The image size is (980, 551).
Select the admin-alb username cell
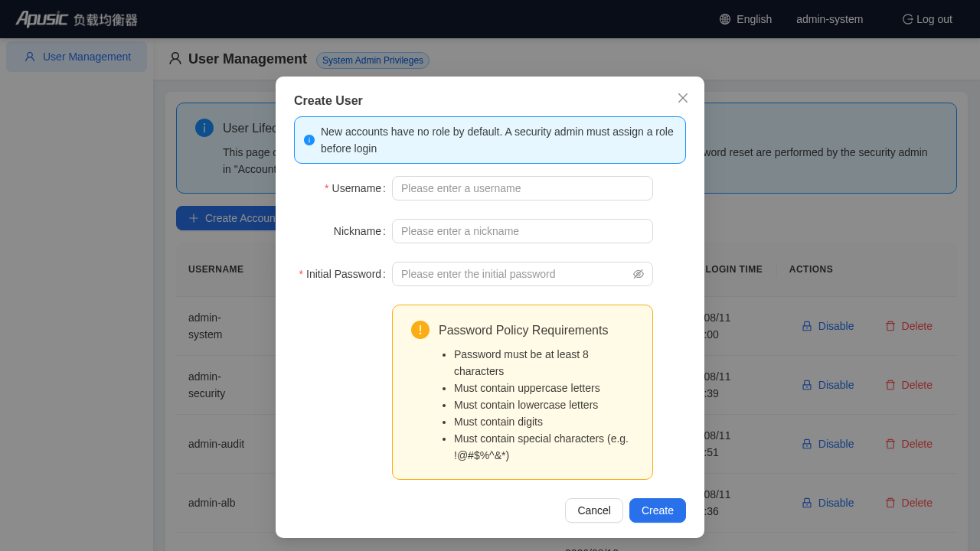212,503
